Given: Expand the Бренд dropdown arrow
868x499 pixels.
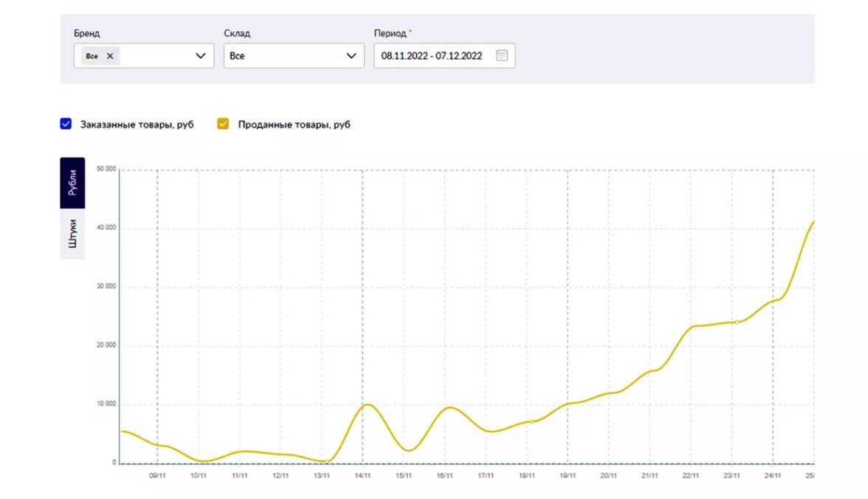Looking at the screenshot, I should click(x=200, y=56).
